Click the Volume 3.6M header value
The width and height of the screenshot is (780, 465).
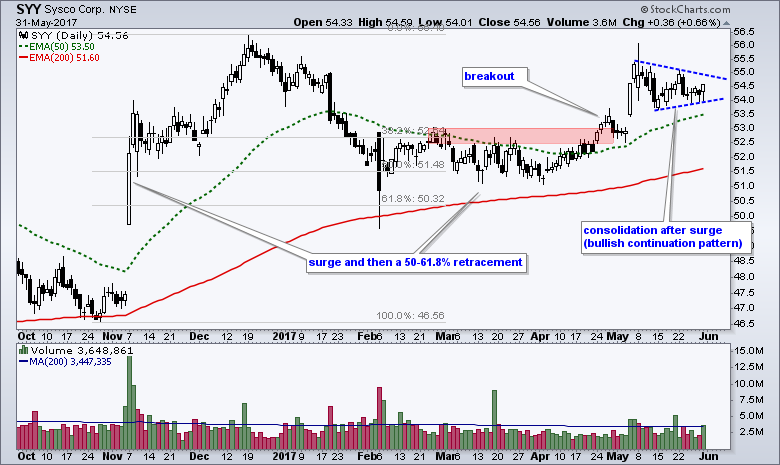582,22
